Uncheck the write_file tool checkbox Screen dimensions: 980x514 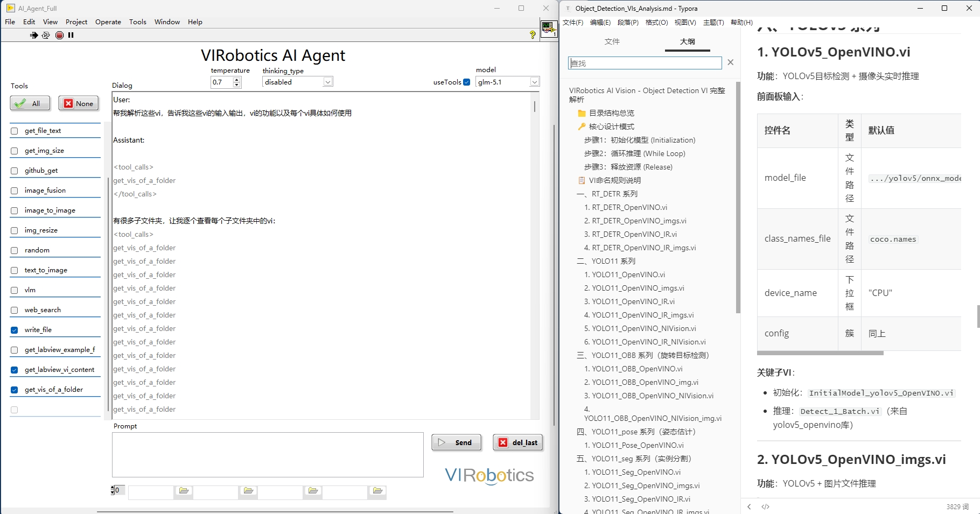15,330
